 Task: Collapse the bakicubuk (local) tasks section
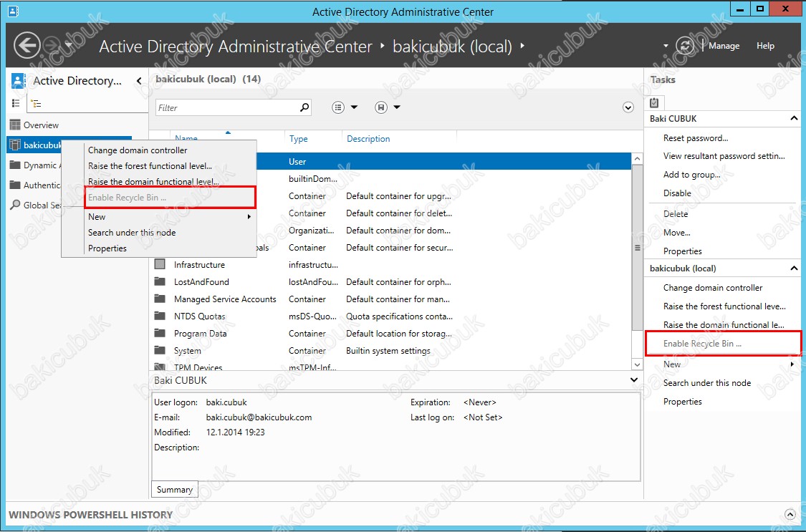pos(794,269)
